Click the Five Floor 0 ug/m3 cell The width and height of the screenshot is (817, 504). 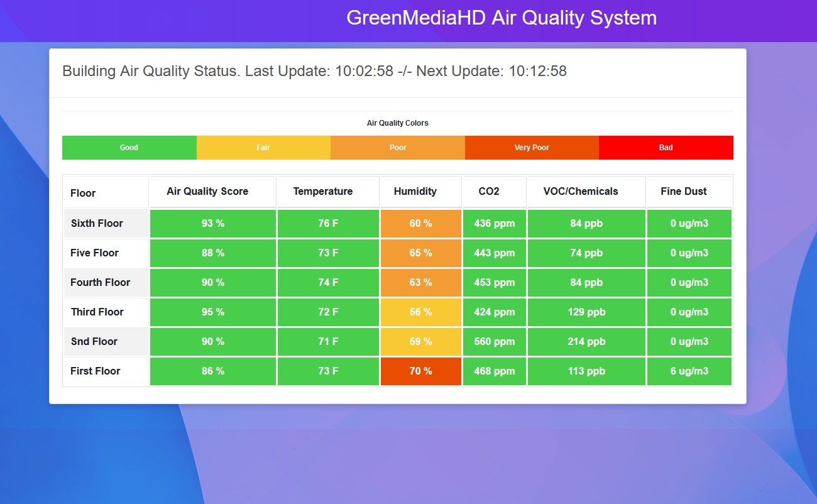coord(689,253)
